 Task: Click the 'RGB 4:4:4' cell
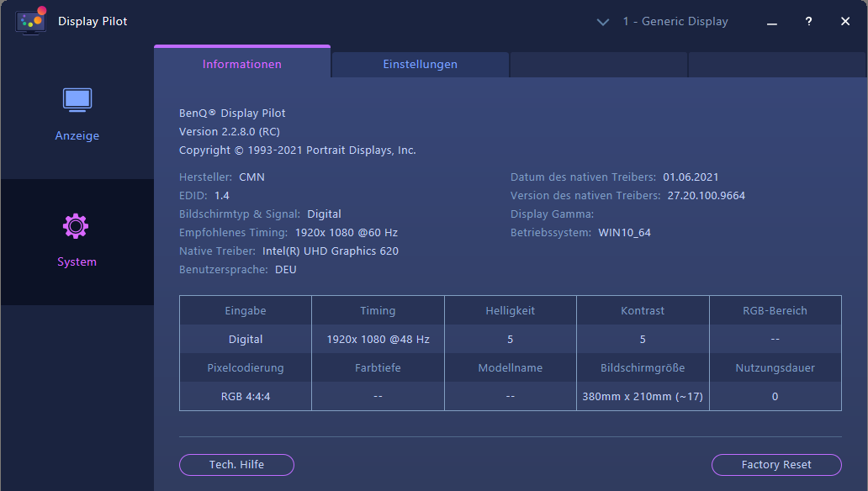[x=246, y=396]
